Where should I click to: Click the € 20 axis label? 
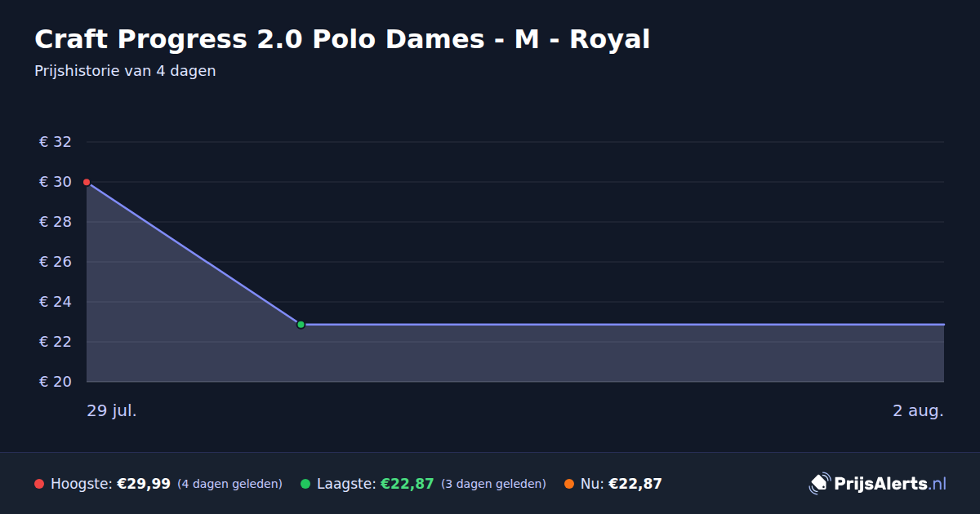pos(56,382)
